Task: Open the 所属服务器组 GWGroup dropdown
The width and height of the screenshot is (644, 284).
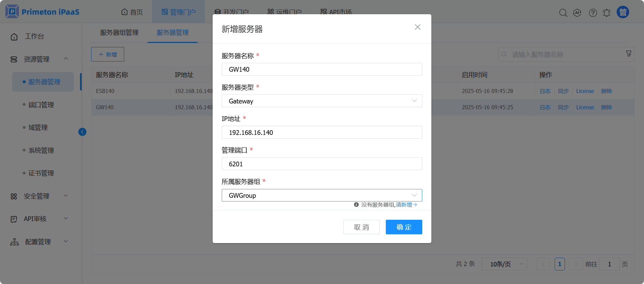Action: pos(322,195)
